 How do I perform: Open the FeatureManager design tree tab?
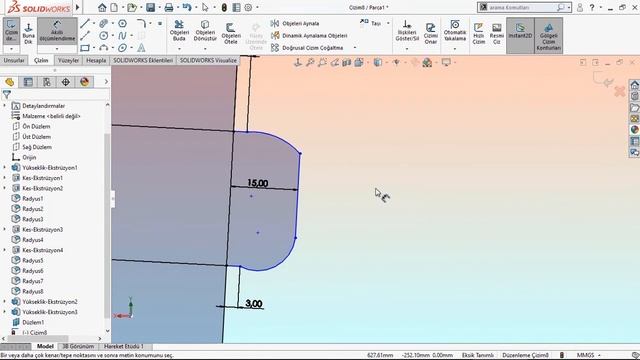[9, 82]
